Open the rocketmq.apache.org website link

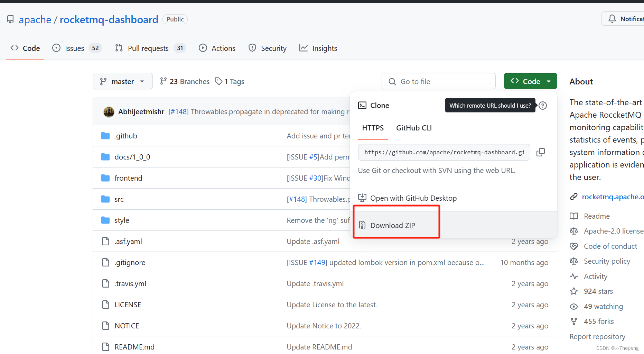(x=613, y=197)
